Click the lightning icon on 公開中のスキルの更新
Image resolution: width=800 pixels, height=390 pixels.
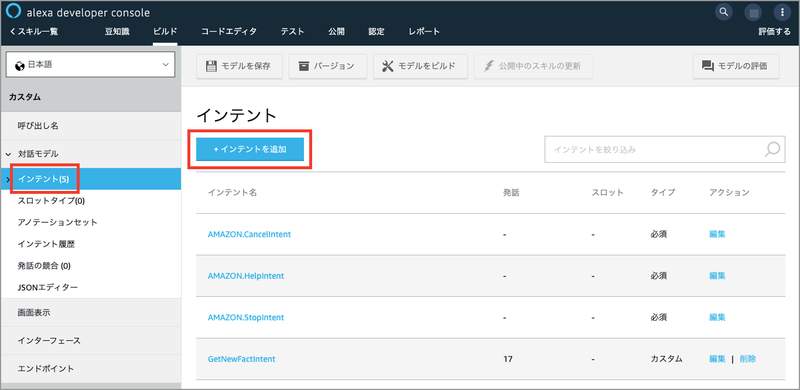(x=489, y=66)
